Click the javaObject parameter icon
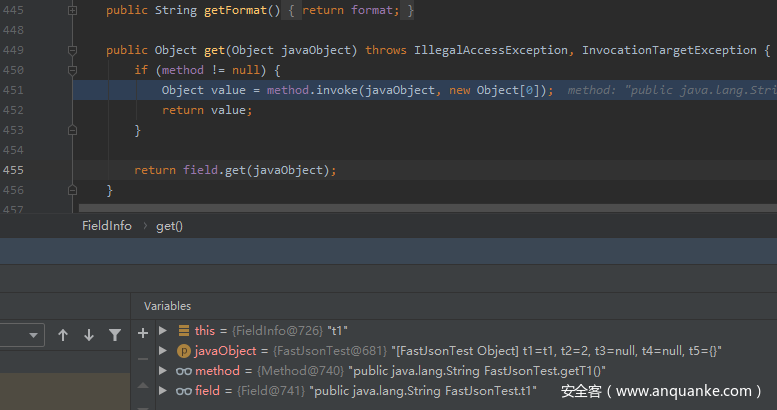 (184, 351)
